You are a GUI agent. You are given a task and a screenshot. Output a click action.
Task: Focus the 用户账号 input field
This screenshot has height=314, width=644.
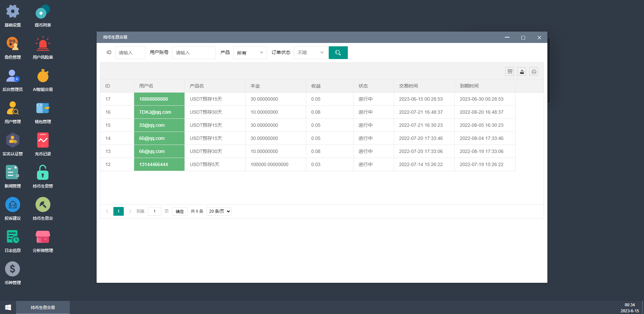point(194,53)
